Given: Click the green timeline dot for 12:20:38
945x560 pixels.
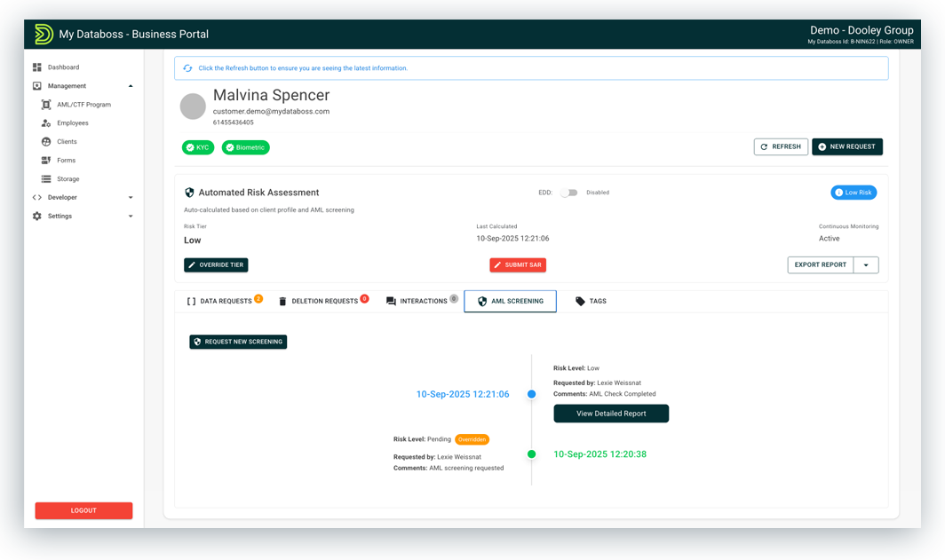Looking at the screenshot, I should click(531, 454).
